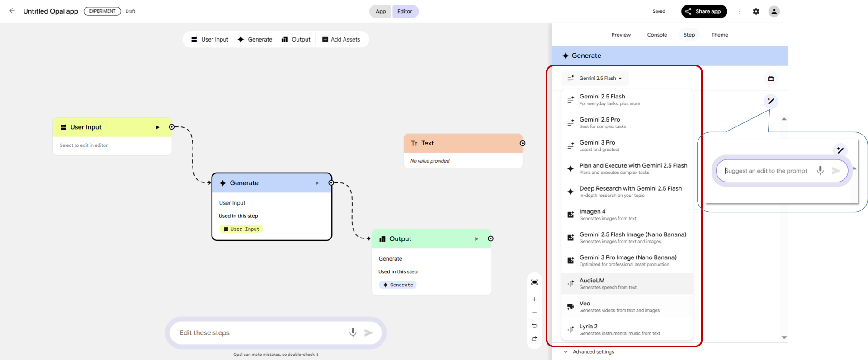Switch to the Console tab
This screenshot has height=360, width=868.
pyautogui.click(x=657, y=35)
